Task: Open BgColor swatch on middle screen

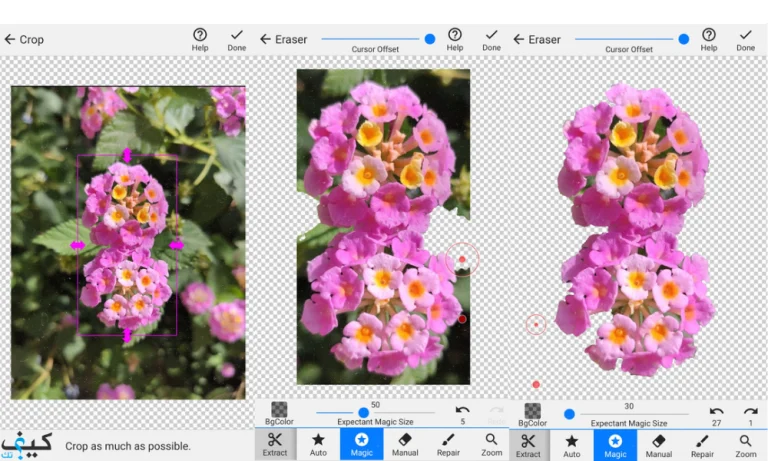Action: [279, 413]
